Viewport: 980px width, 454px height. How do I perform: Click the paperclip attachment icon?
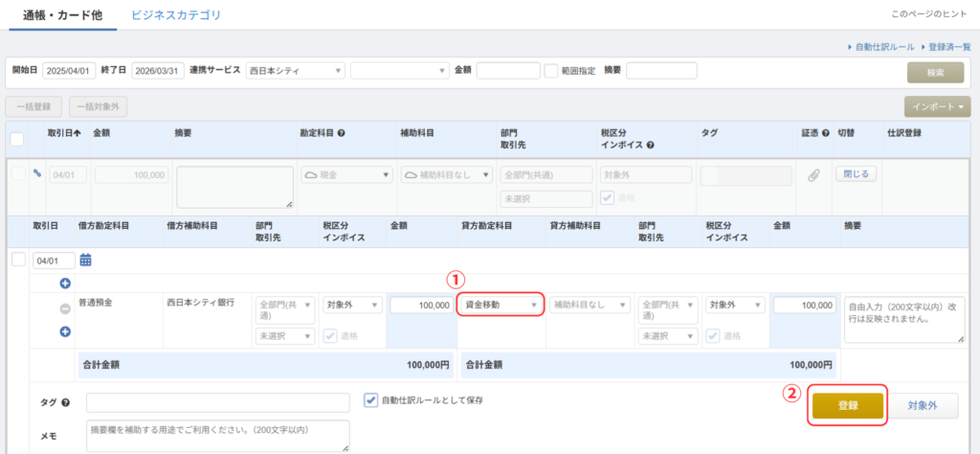click(813, 175)
